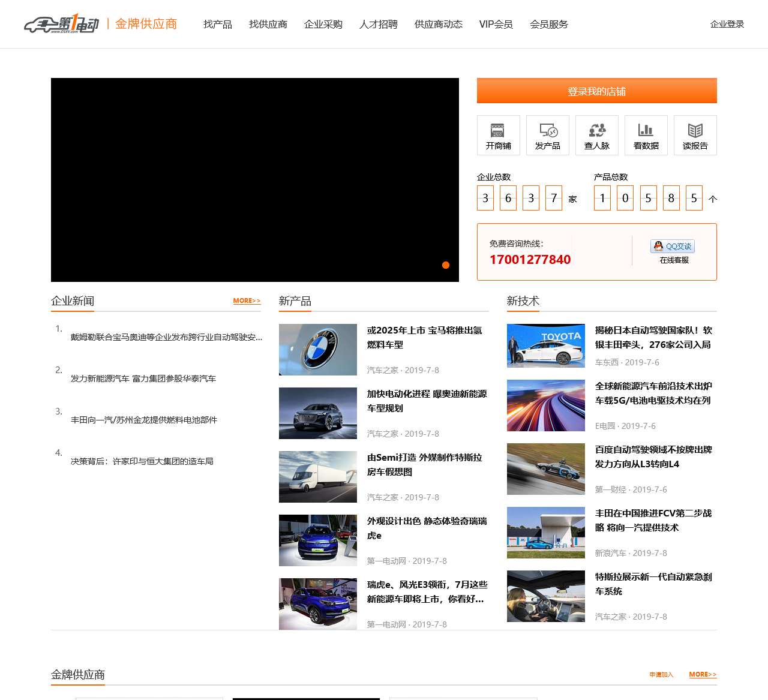This screenshot has width=768, height=700.
Task: Click the 企业新闻 section heading
Action: click(x=73, y=301)
